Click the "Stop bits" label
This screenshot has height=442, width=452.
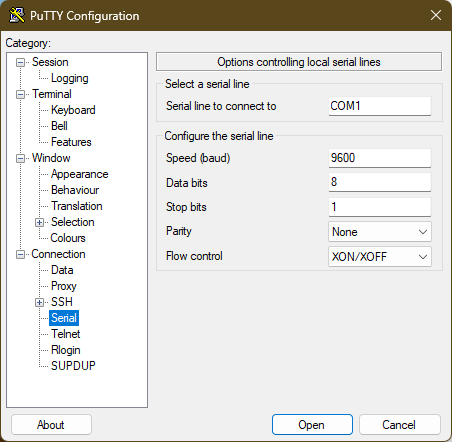(186, 207)
